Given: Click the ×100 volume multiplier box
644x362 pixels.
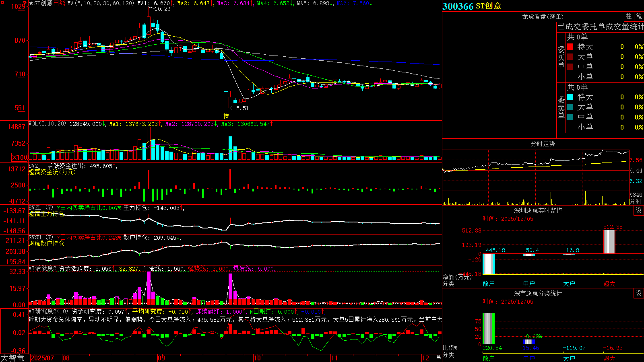Looking at the screenshot, I should (19, 157).
